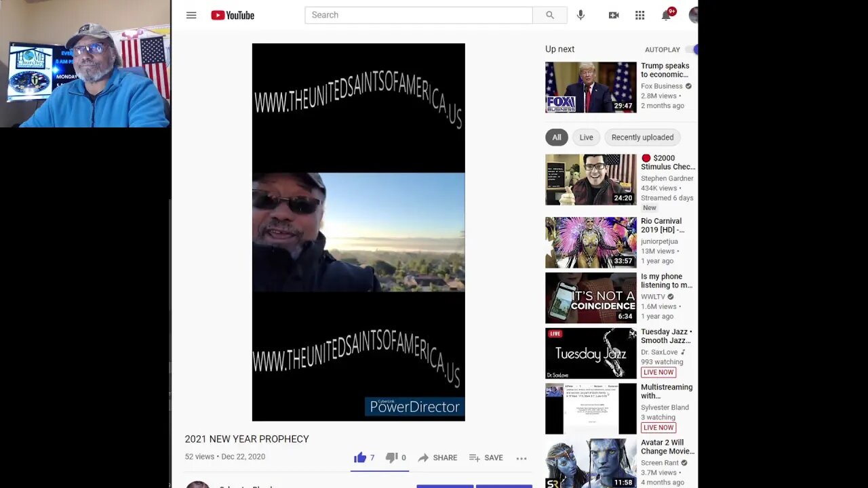Open title 'Multistreaming with...'

(667, 392)
